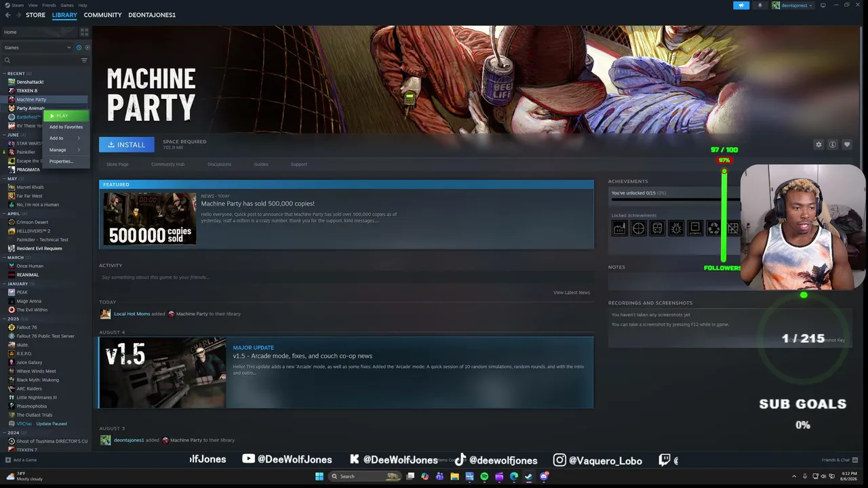
Task: Click the bug-shaped locked achievement icon
Action: [x=676, y=228]
